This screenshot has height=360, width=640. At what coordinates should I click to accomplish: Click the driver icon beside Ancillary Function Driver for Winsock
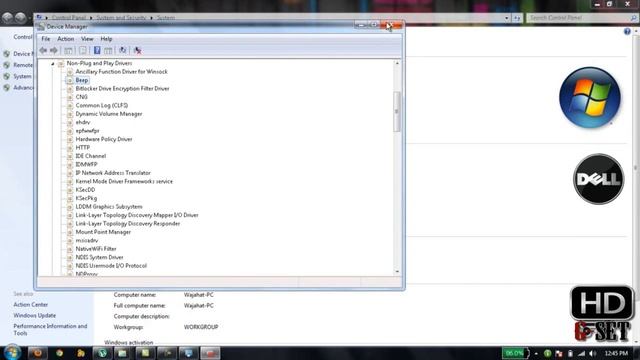tap(70, 72)
